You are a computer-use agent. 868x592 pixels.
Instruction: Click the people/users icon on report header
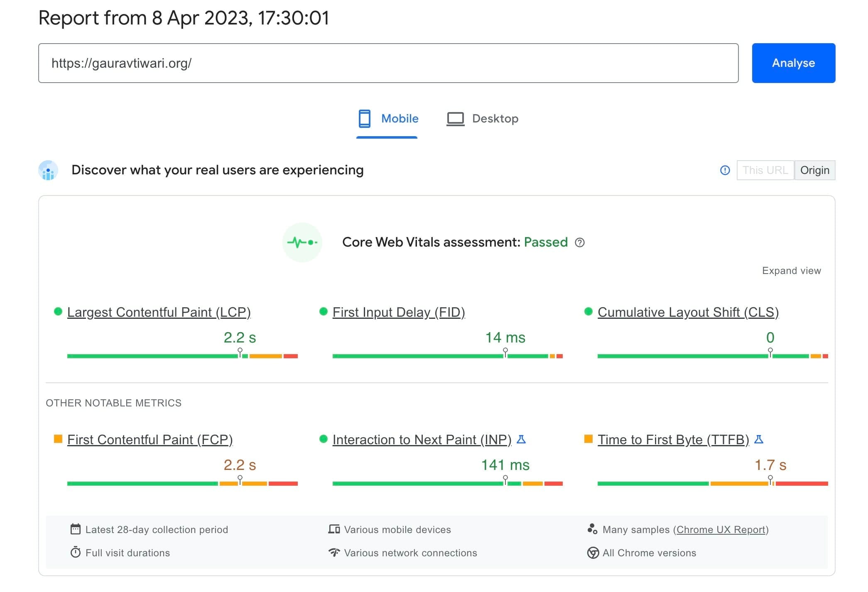[49, 170]
